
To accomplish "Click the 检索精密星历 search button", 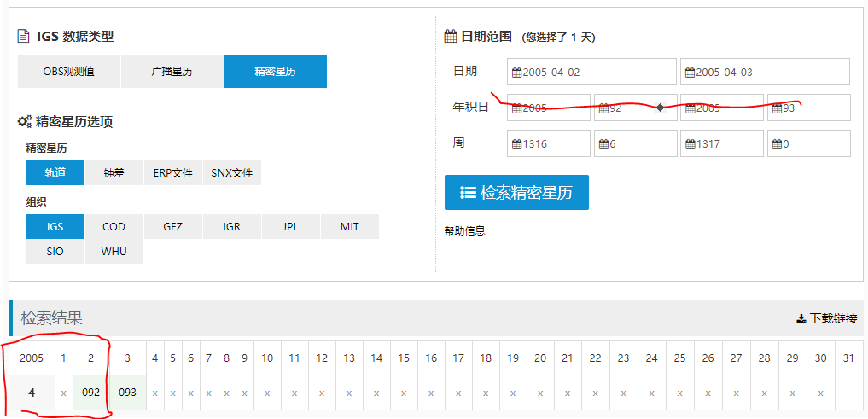I will (x=516, y=193).
